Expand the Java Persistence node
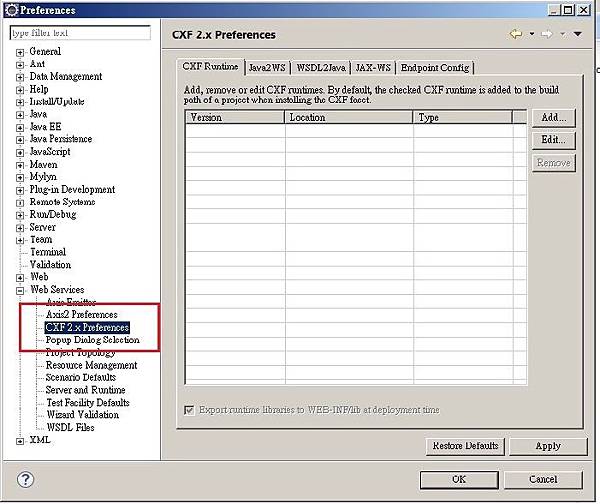 20,140
